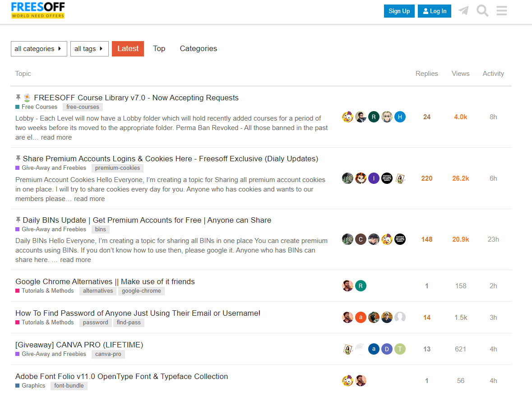The width and height of the screenshot is (532, 393).
Task: Click the find-pass tag
Action: click(129, 323)
